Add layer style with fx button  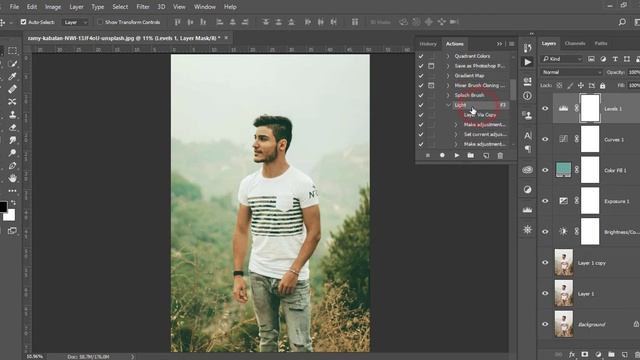click(572, 355)
